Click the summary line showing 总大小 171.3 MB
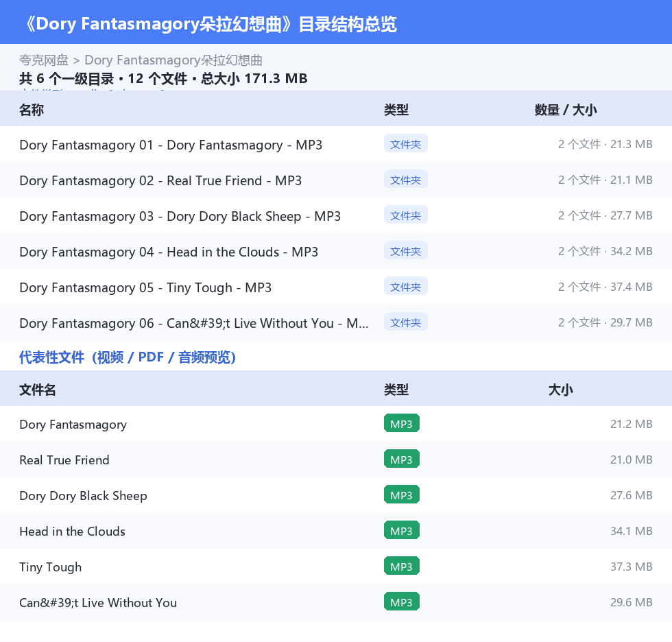672x642 pixels. 163,78
